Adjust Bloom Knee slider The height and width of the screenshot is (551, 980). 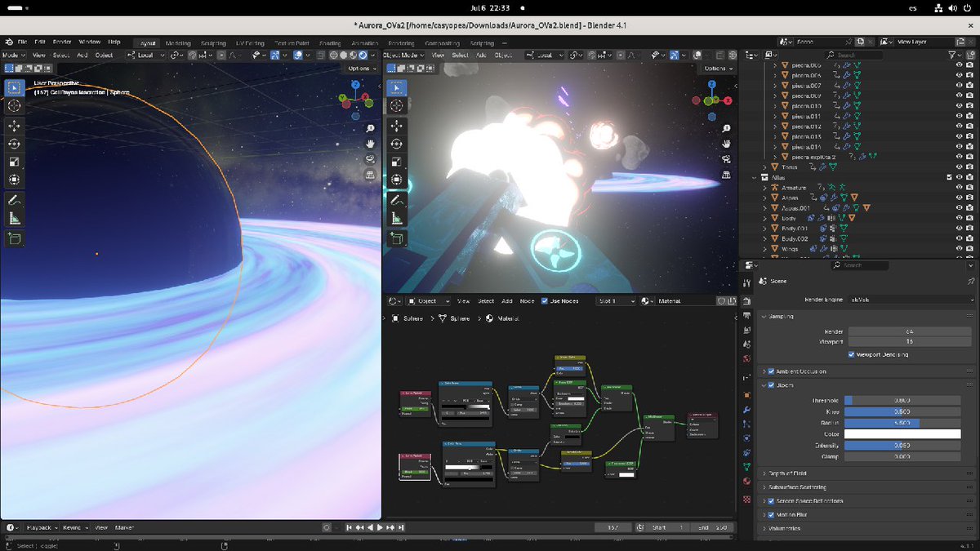coord(902,412)
